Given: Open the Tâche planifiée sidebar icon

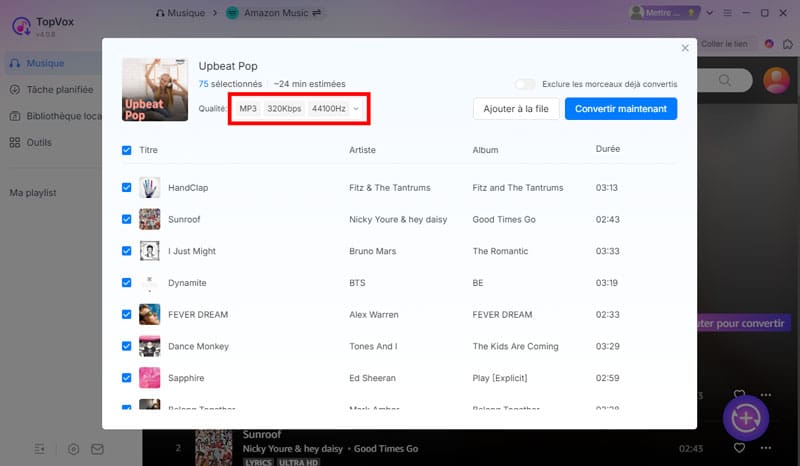Looking at the screenshot, I should click(x=15, y=90).
